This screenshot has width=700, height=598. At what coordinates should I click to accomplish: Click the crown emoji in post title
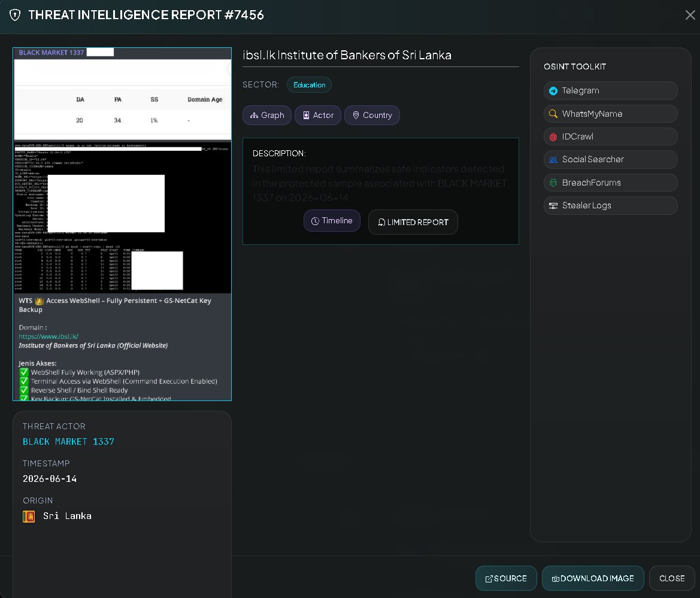40,300
